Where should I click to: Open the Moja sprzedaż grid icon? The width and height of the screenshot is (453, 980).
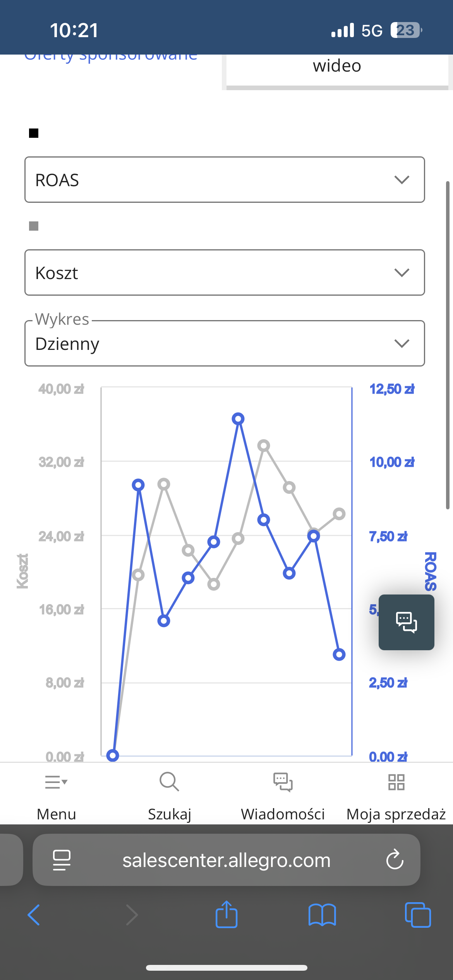(396, 782)
